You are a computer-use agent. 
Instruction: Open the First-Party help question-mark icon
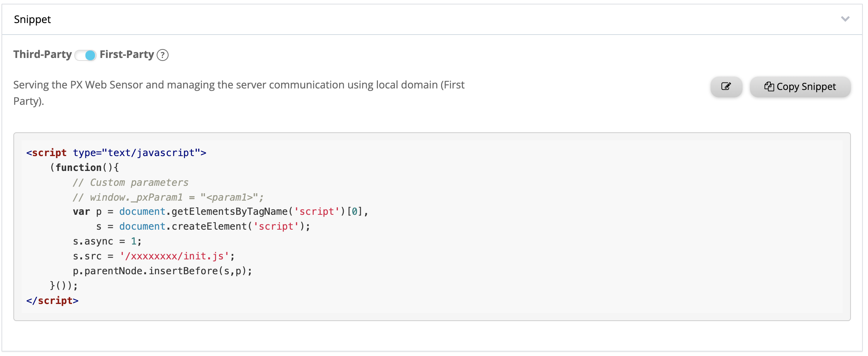tap(163, 55)
